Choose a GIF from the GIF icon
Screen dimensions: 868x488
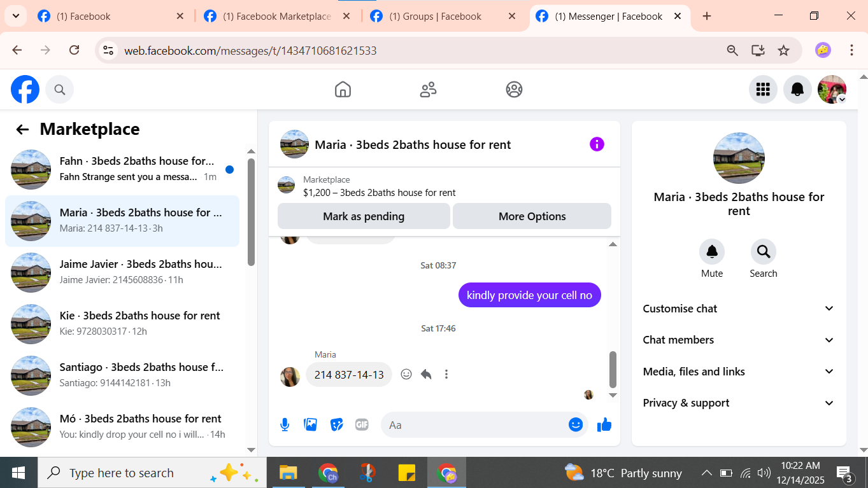pos(362,424)
